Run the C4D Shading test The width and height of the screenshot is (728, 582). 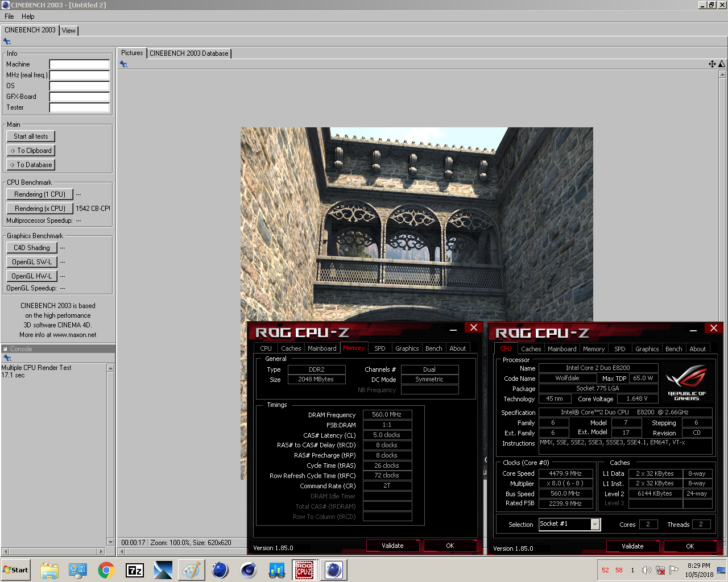pos(32,248)
